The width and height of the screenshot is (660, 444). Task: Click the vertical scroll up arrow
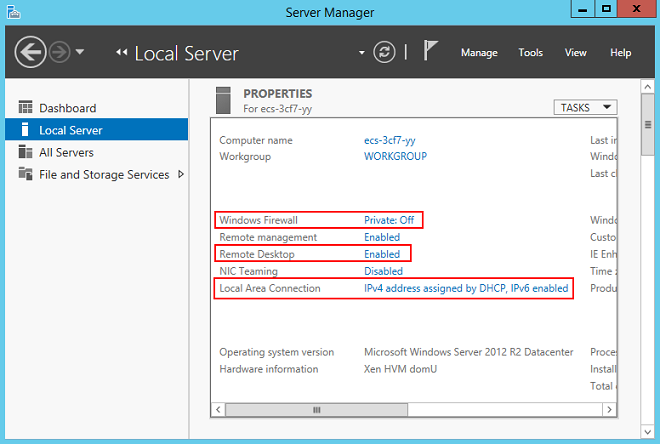tap(647, 87)
